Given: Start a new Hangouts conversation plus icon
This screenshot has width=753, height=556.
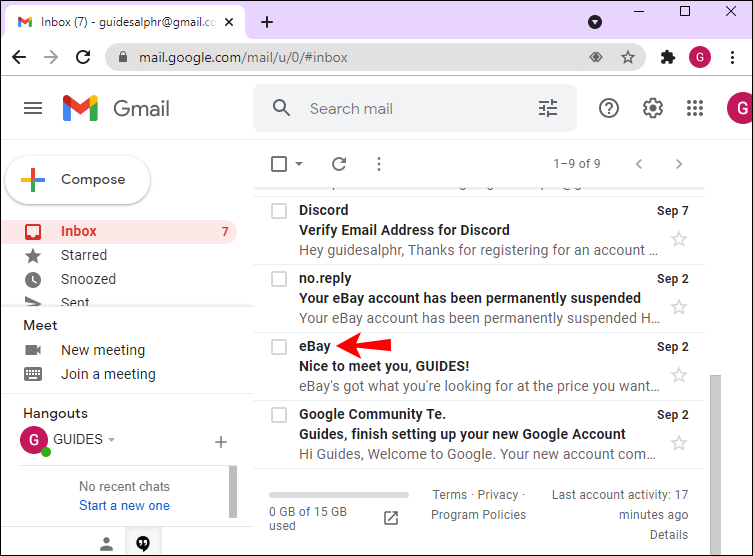Looking at the screenshot, I should click(x=221, y=442).
